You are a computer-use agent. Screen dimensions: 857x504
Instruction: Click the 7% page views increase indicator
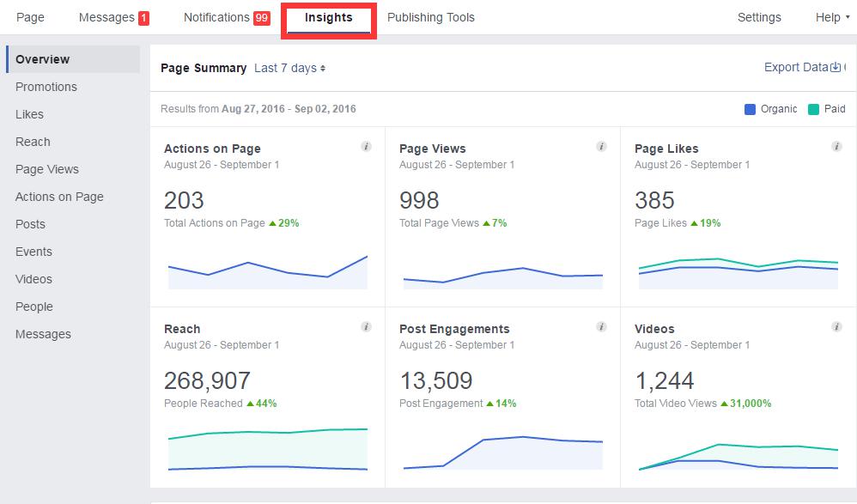[x=495, y=223]
